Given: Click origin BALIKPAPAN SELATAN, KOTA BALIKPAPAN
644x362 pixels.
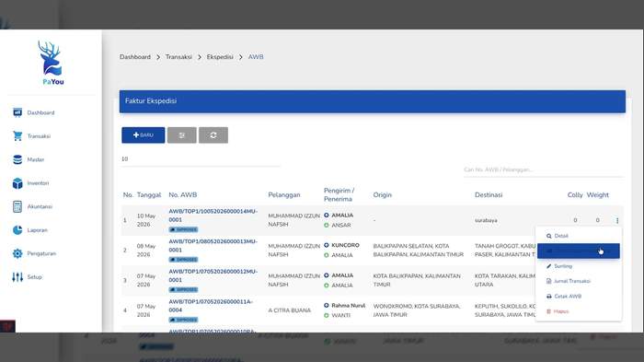Looking at the screenshot, I should 418,251.
